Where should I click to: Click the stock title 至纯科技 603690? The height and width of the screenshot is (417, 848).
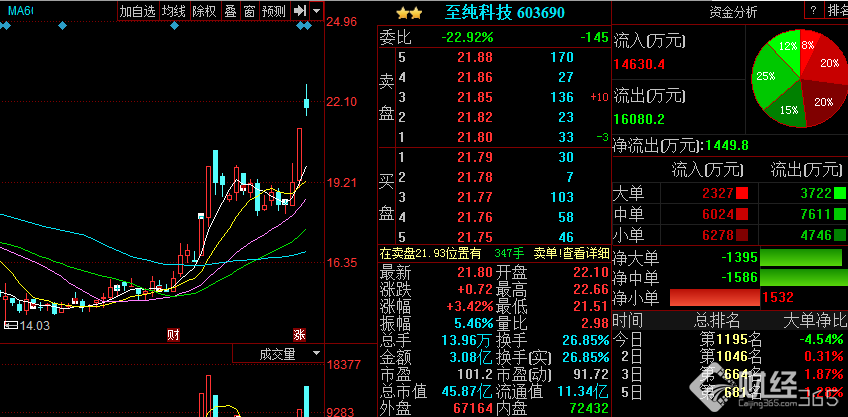(505, 12)
